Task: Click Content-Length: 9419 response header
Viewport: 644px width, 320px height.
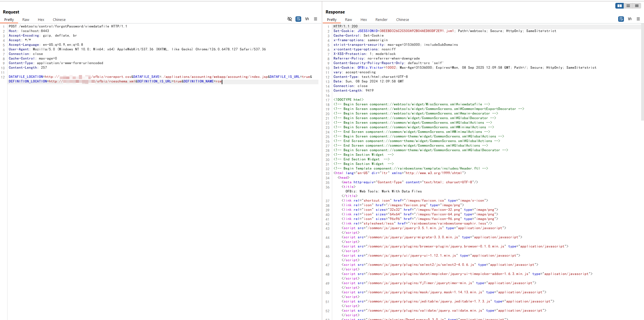Action: (353, 91)
